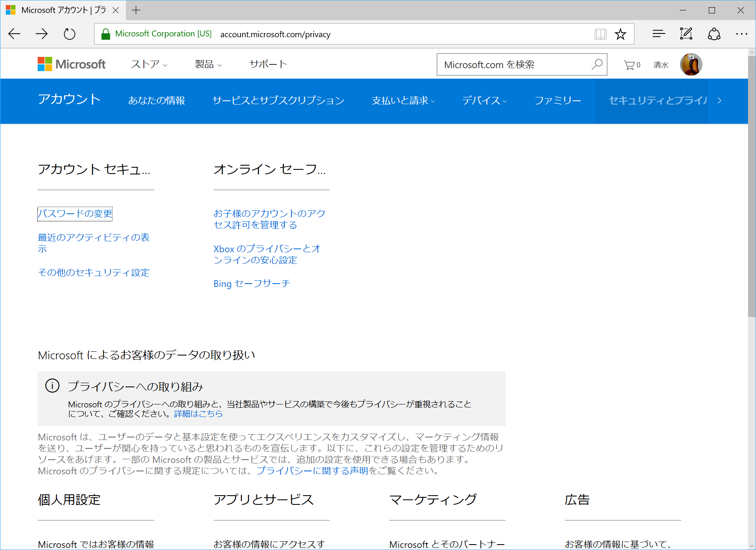Open the Hub panel in Edge
Image resolution: width=756 pixels, height=550 pixels.
[x=658, y=34]
